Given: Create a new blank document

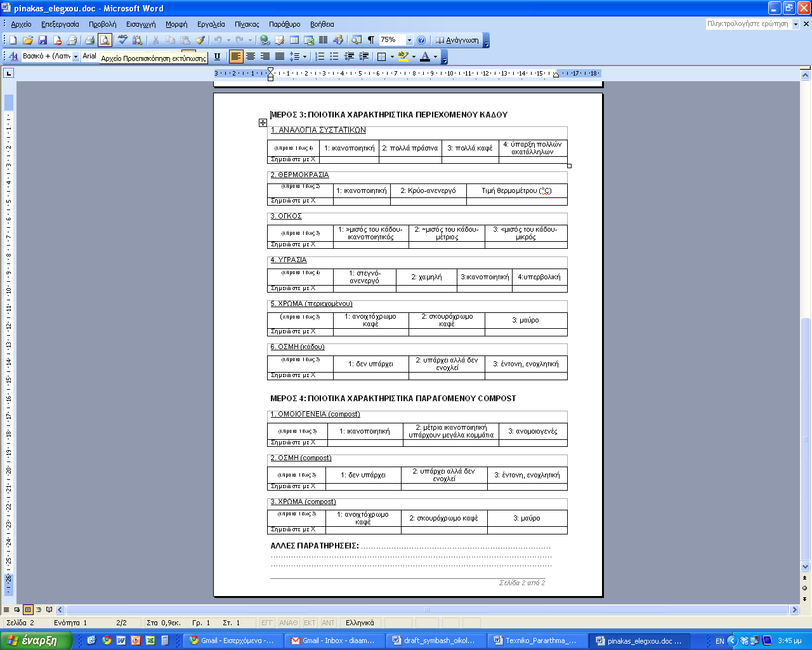Looking at the screenshot, I should coord(13,40).
